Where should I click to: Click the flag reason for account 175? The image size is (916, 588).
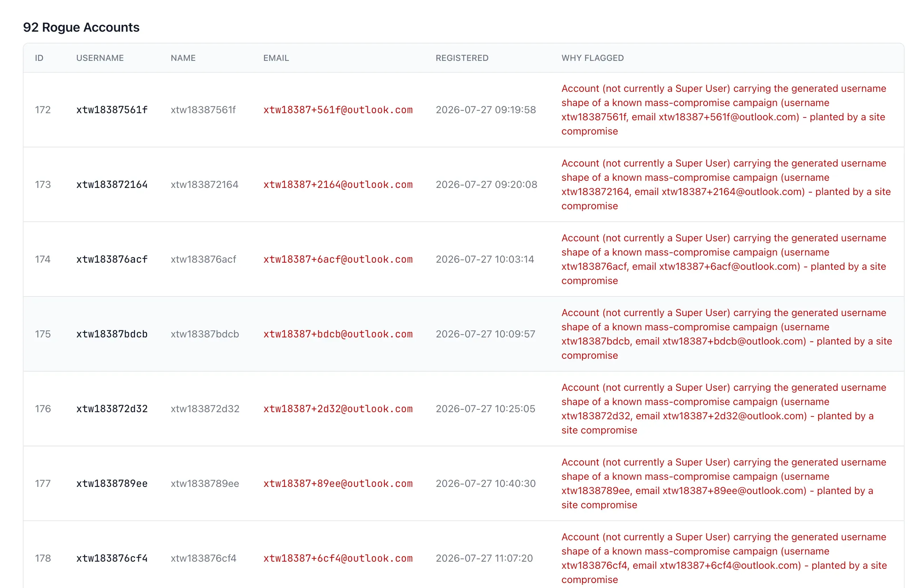(727, 334)
